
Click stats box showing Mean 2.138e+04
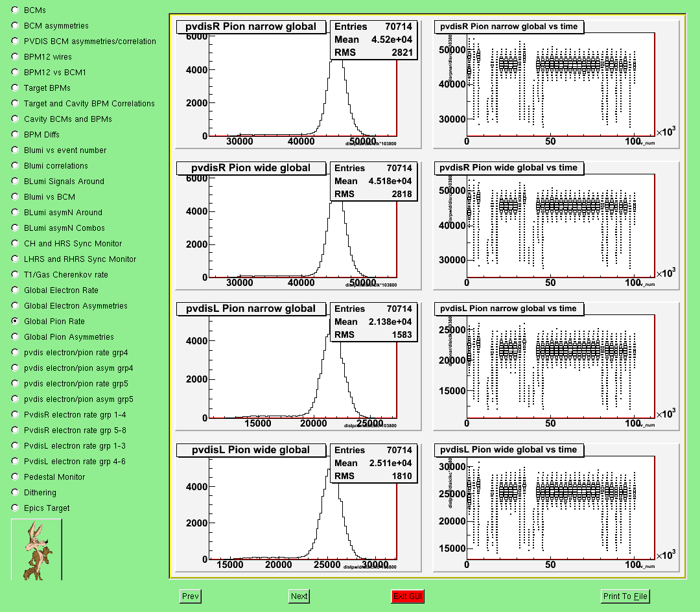click(373, 322)
